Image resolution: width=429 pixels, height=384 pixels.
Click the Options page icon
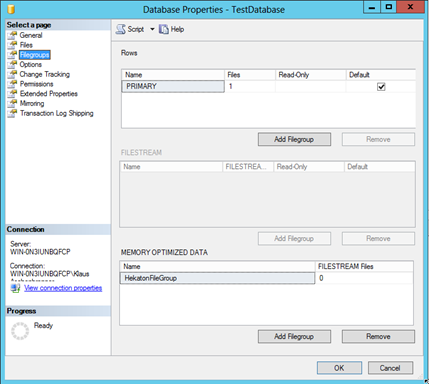pos(12,64)
